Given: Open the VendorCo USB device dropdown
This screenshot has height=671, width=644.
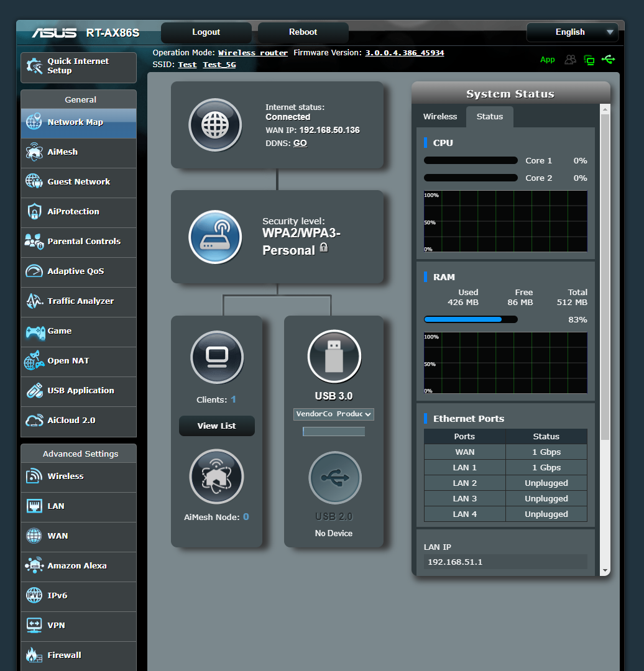Looking at the screenshot, I should 333,414.
